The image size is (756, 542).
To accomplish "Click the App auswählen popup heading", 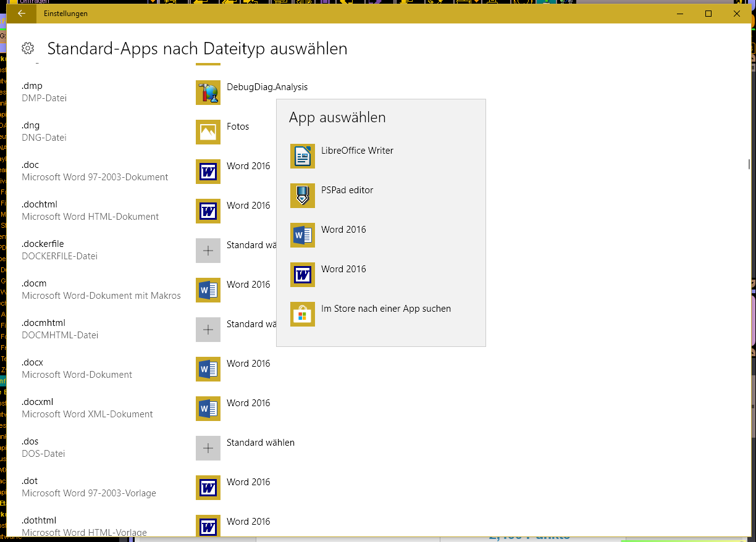I will click(337, 118).
